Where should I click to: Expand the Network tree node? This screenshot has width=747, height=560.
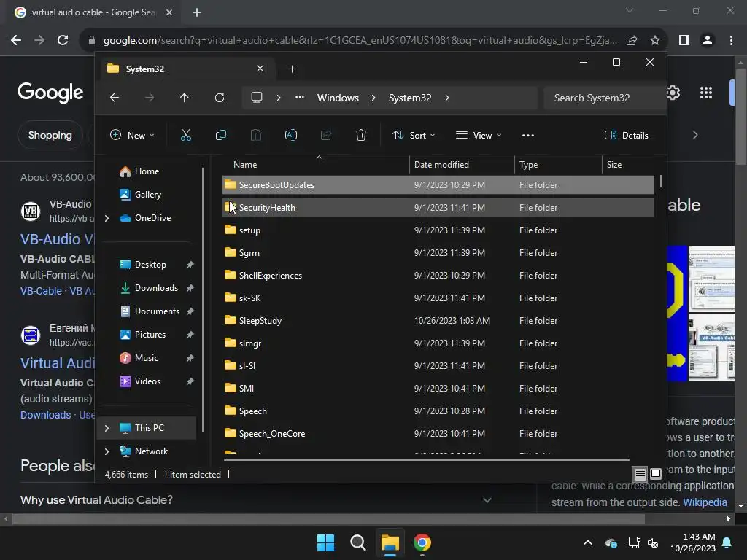pos(107,451)
